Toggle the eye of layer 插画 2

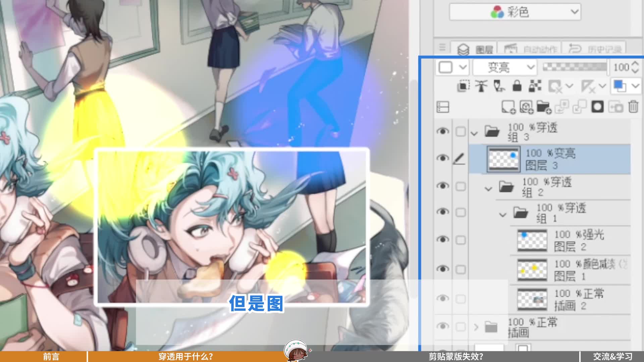click(443, 298)
